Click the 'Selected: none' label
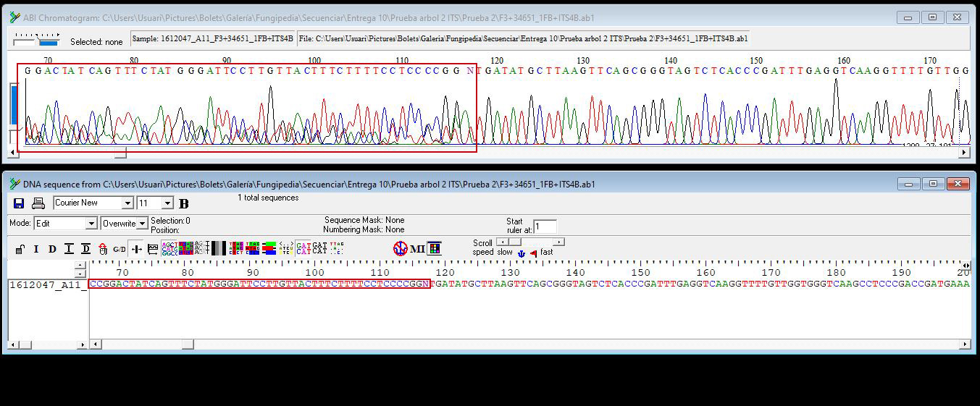The image size is (980, 406). point(96,42)
